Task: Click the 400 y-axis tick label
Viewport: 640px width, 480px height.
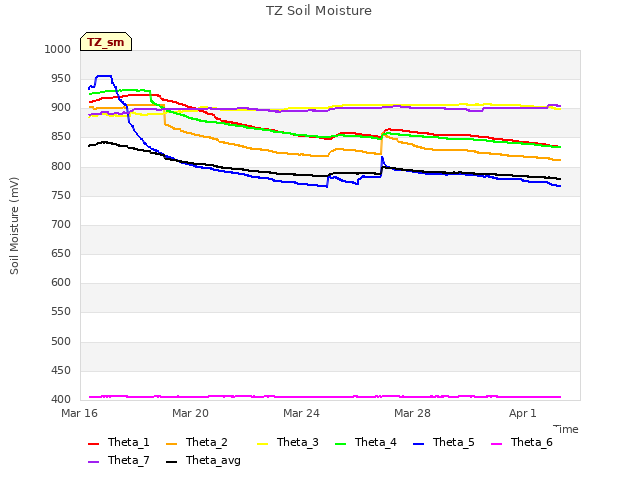Action: (61, 399)
